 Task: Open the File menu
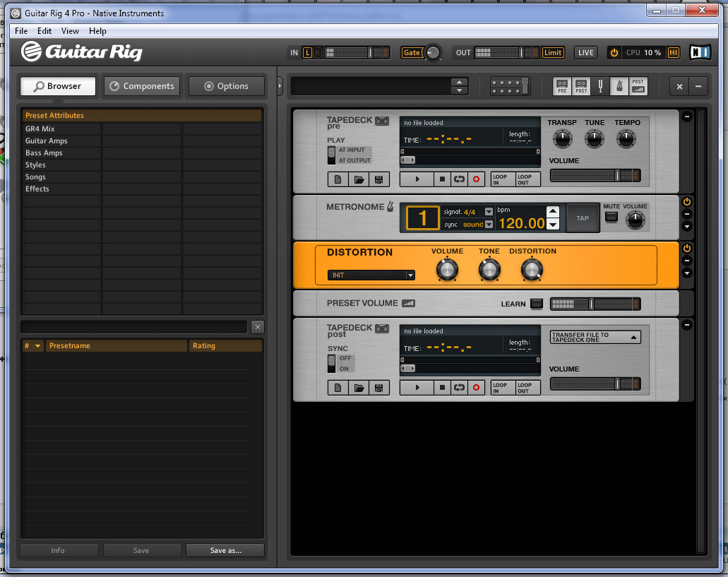(x=21, y=31)
